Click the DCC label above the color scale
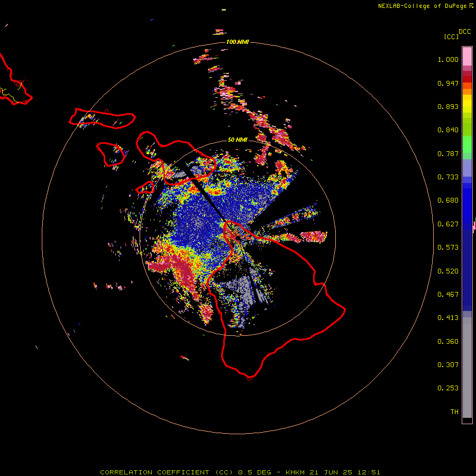 point(465,32)
